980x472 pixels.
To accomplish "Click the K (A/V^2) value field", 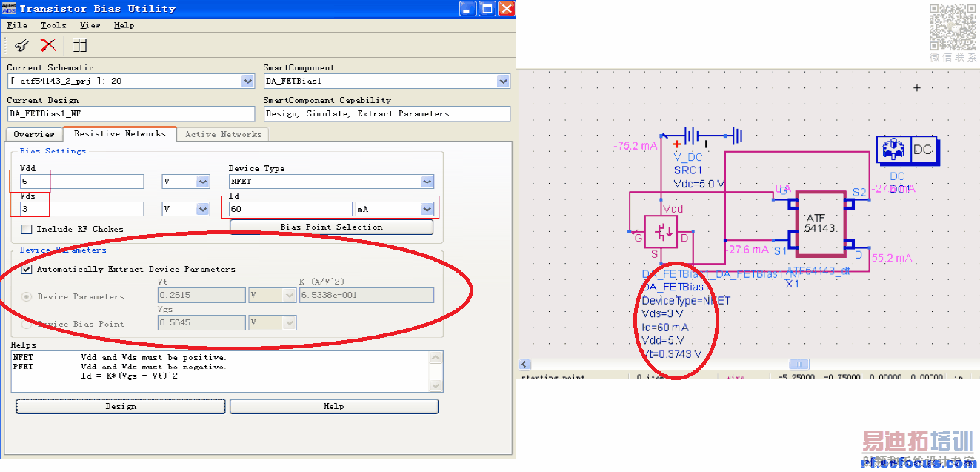I will (367, 296).
